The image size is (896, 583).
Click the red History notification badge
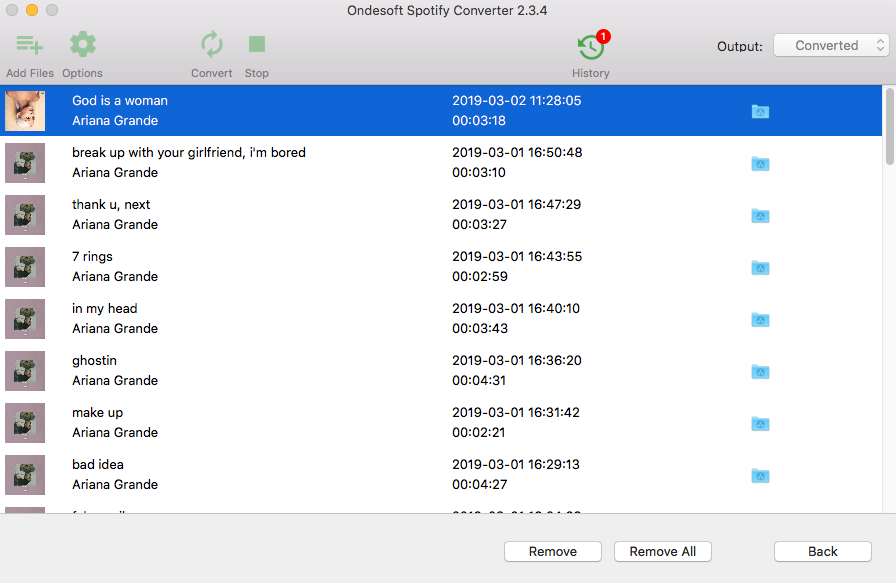(x=603, y=37)
